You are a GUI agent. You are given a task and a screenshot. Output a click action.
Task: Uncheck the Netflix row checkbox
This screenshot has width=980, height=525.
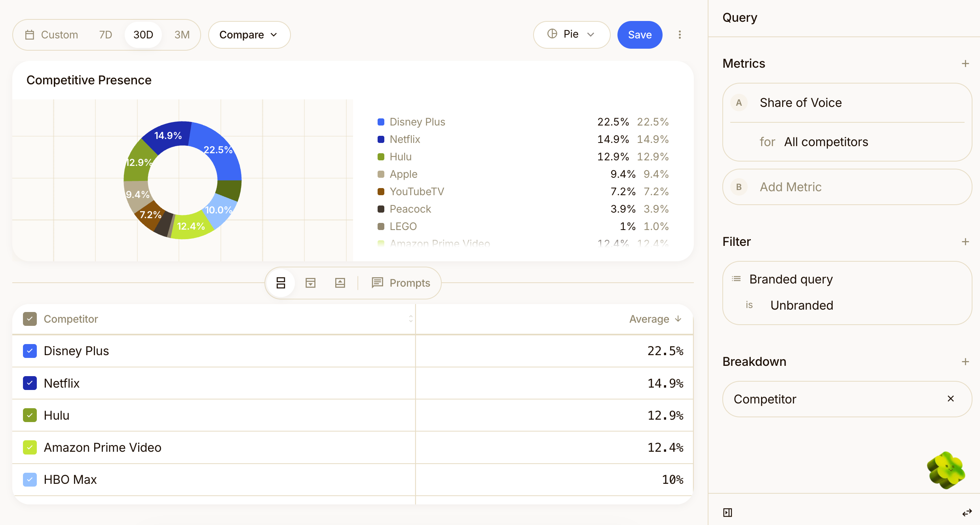point(30,383)
